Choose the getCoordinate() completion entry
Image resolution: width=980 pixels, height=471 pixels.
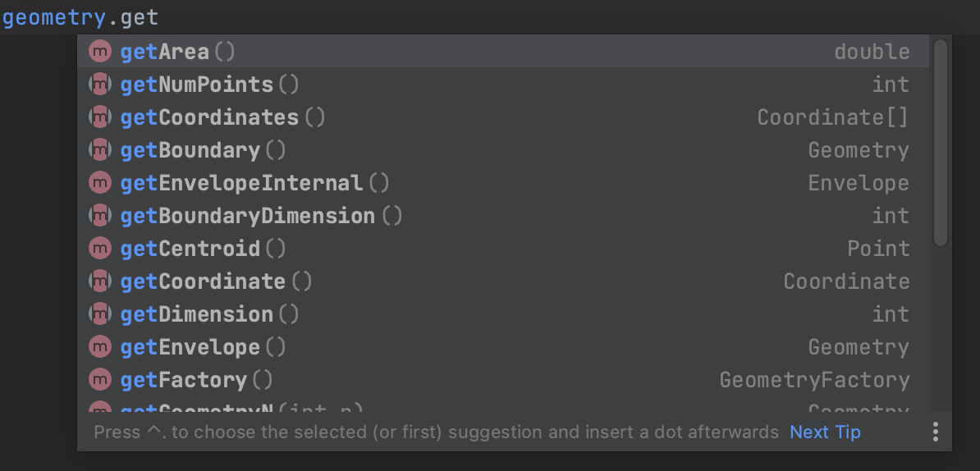(502, 281)
